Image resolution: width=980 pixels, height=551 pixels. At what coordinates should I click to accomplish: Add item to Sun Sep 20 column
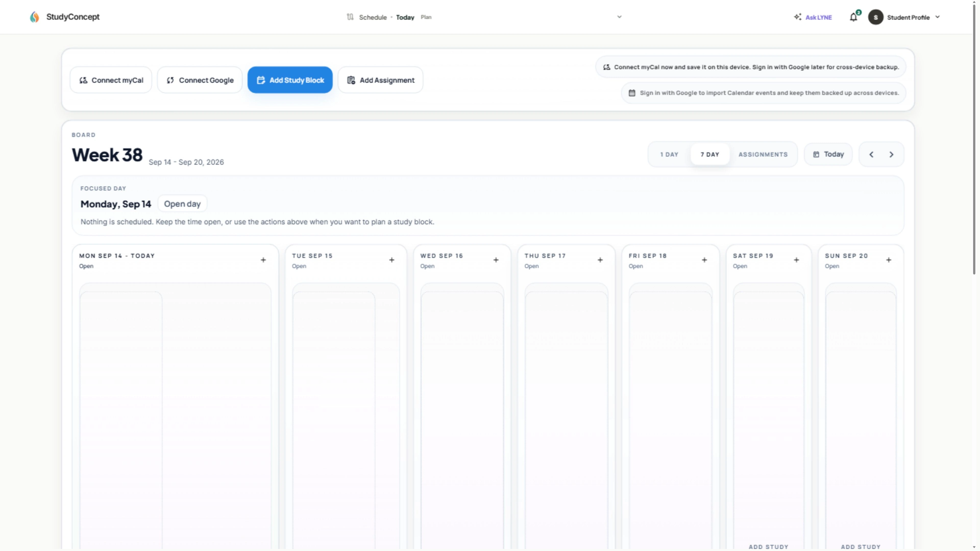coord(889,260)
